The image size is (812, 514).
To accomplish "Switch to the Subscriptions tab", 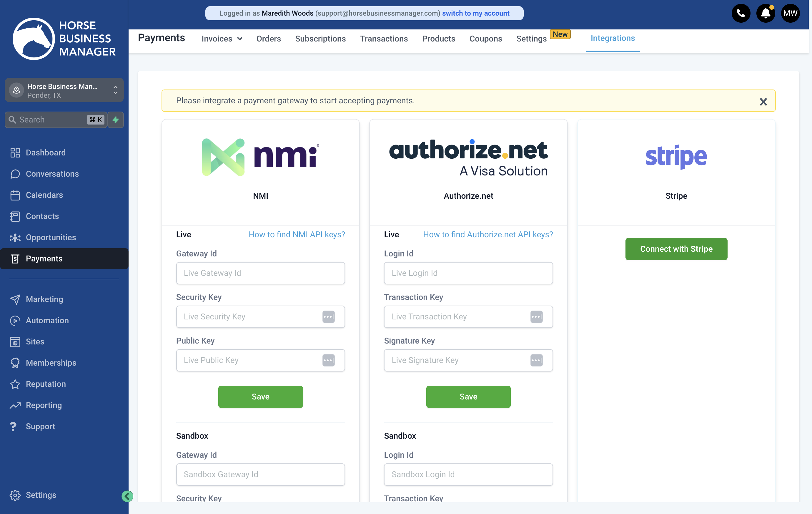I will tap(320, 39).
